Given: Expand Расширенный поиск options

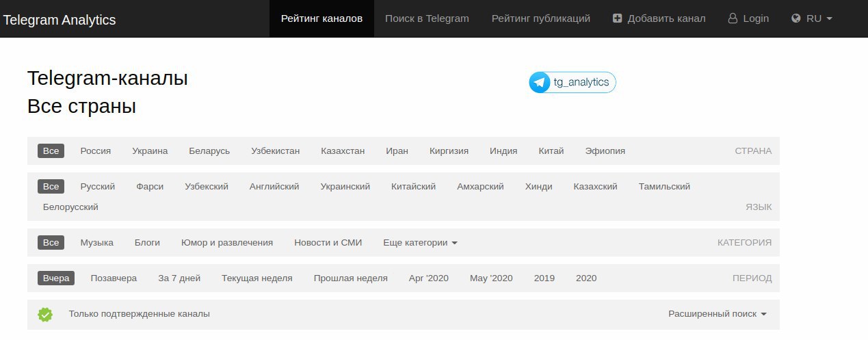Looking at the screenshot, I should pyautogui.click(x=718, y=313).
